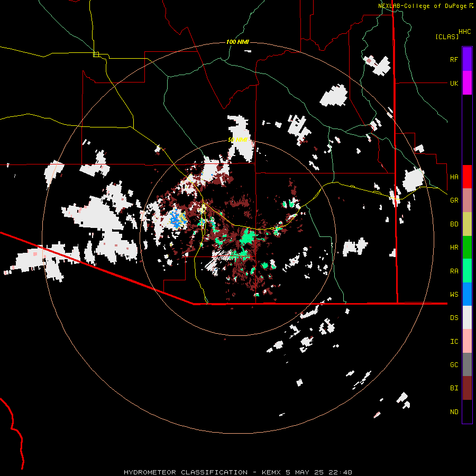This screenshot has height=476, width=476.
Task: Click the WS legend label
Action: (x=454, y=295)
